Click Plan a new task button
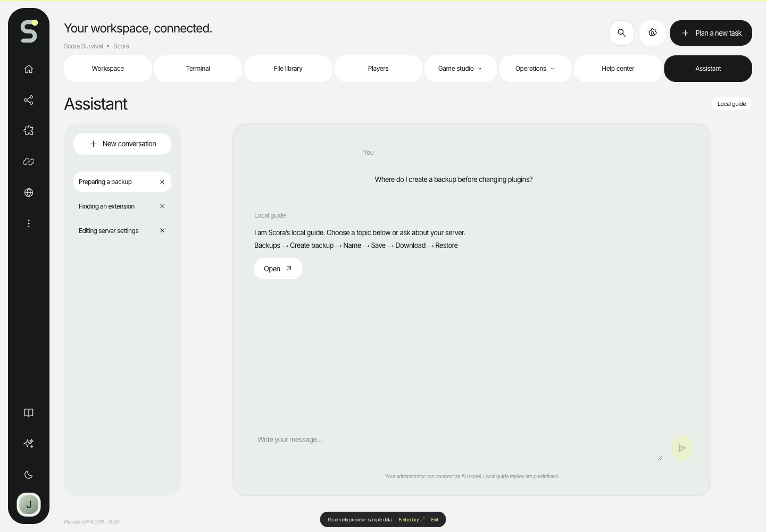Viewport: 766px width, 532px height. pos(711,33)
